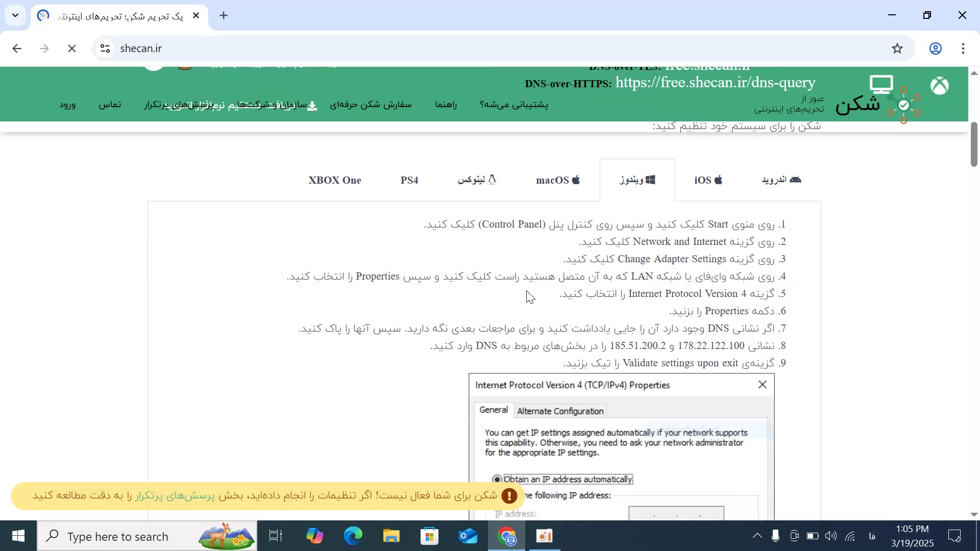
Task: Click the microphone tray icon
Action: (x=775, y=536)
